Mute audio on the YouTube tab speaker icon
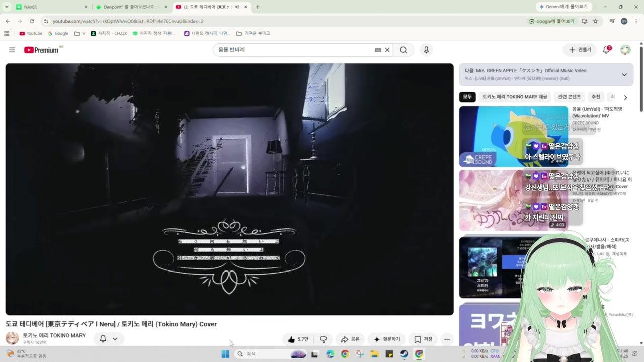Screen dimensions: 644x362 tap(237, 7)
